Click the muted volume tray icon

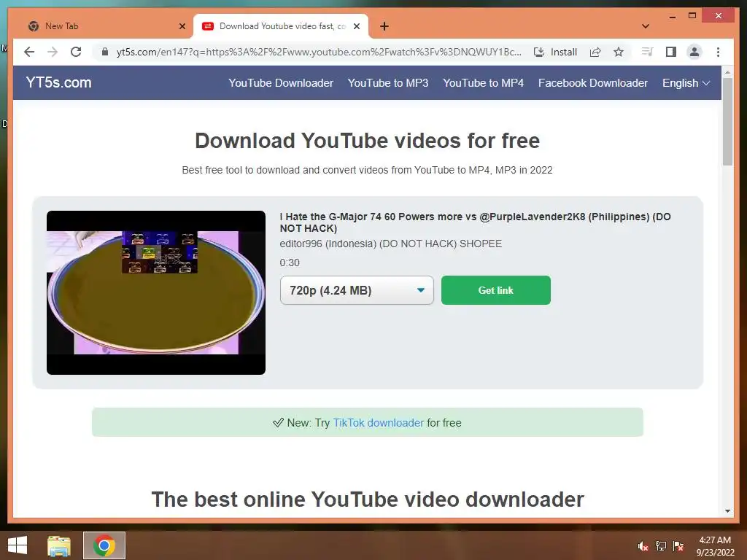pyautogui.click(x=643, y=546)
